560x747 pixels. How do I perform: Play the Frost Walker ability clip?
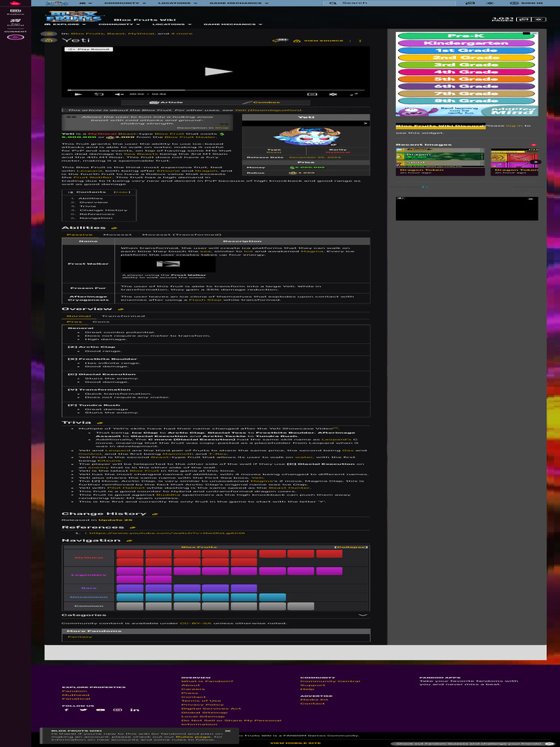click(168, 264)
